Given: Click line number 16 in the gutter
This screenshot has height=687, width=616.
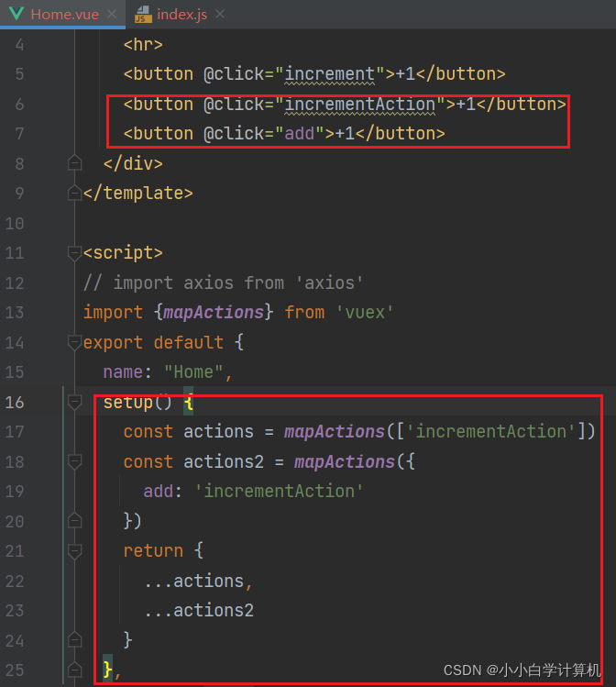Looking at the screenshot, I should pyautogui.click(x=15, y=403).
